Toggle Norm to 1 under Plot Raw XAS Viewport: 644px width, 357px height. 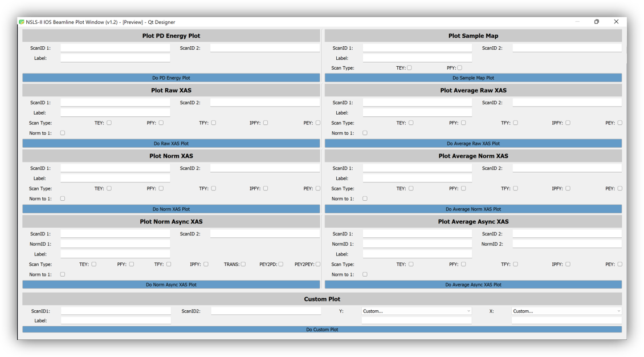tap(63, 133)
